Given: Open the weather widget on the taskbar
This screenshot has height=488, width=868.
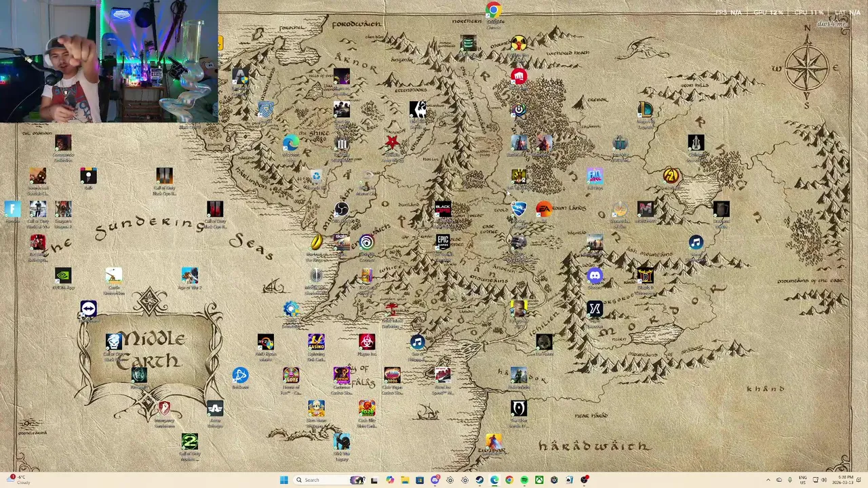Looking at the screenshot, I should point(18,480).
